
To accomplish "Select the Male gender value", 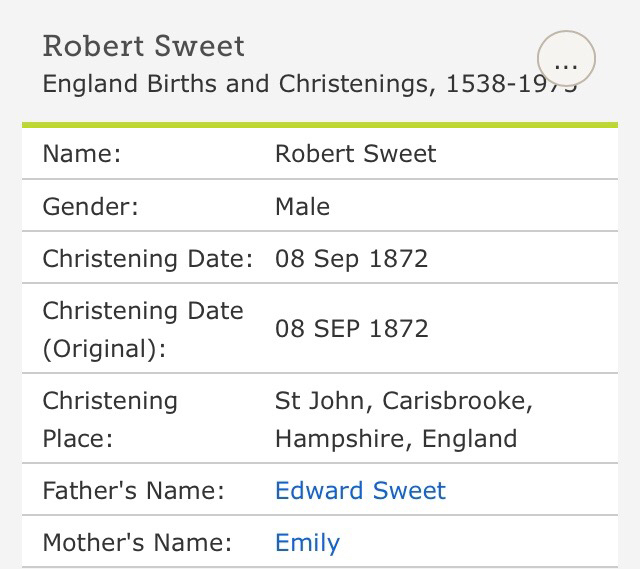I will 302,207.
